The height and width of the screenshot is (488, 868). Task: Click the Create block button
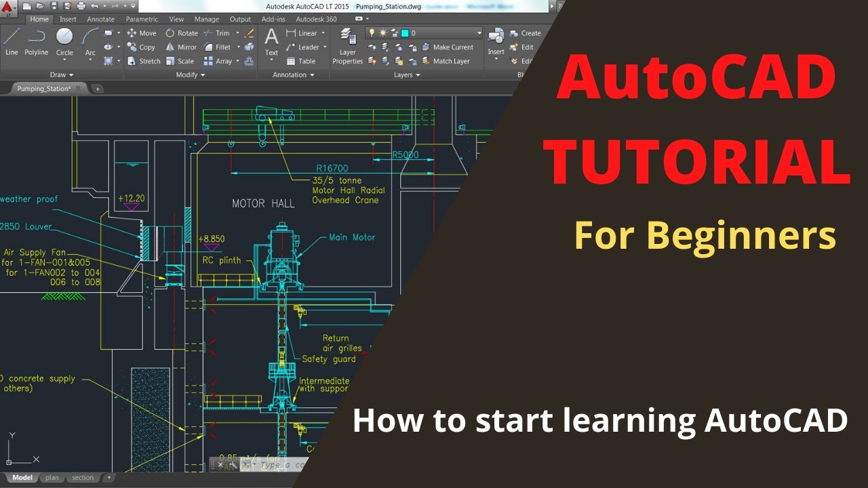pos(526,33)
